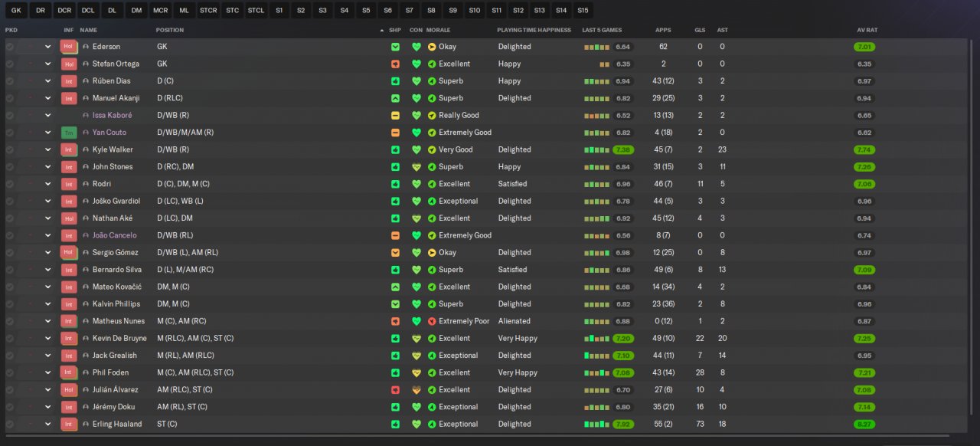Open John Stones's row dropdown chevron
Image resolution: width=980 pixels, height=446 pixels.
tap(47, 167)
